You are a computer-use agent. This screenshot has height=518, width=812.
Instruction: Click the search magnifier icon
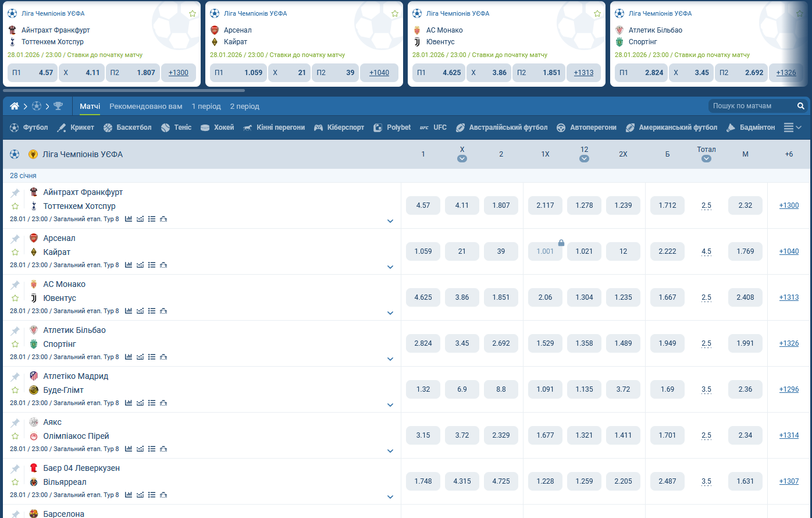[801, 106]
